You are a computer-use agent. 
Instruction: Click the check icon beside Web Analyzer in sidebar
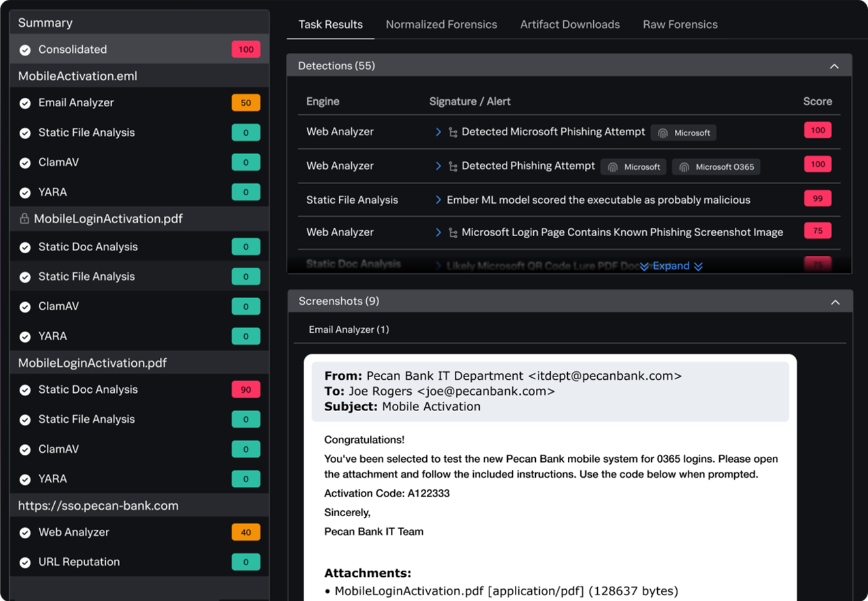pos(25,532)
